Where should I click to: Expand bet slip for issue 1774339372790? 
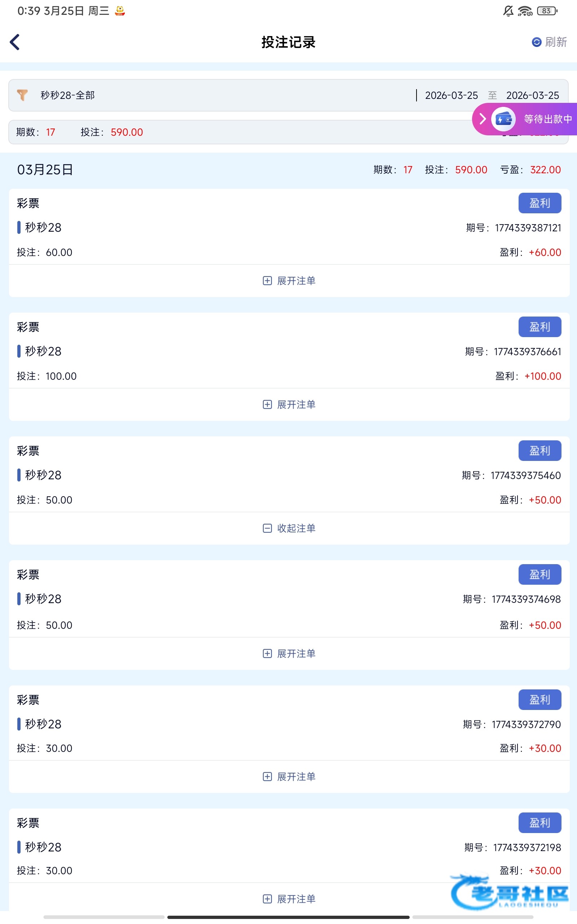pyautogui.click(x=289, y=776)
